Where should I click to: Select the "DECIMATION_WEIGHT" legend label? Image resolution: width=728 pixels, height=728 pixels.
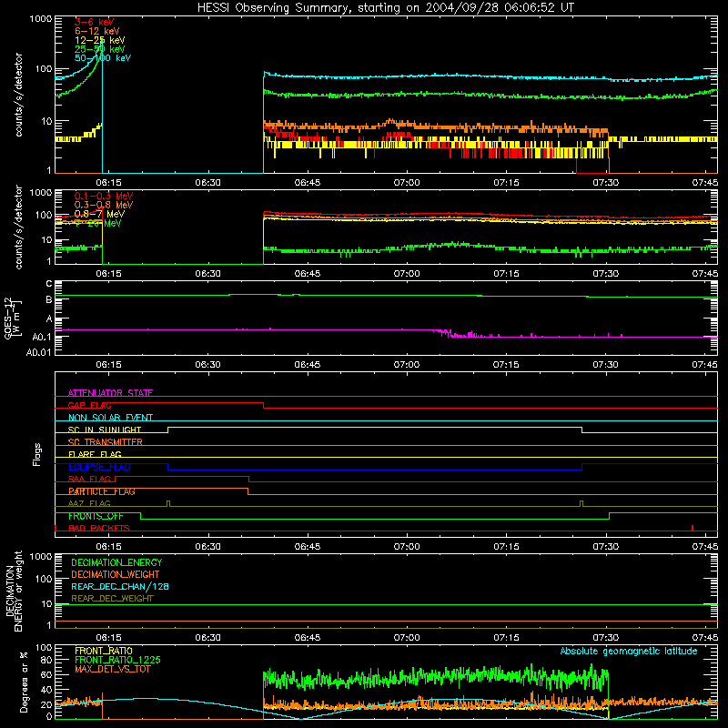116,575
